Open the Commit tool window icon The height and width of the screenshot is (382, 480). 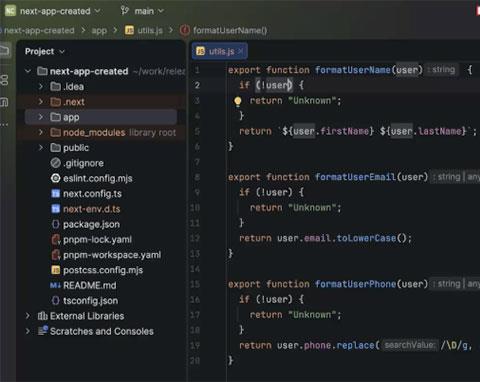point(4,80)
